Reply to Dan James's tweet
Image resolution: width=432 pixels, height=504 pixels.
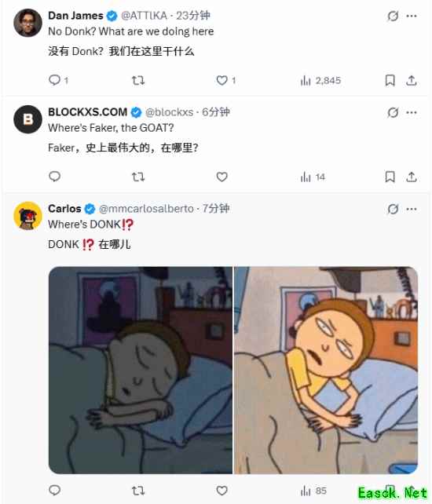coord(54,80)
